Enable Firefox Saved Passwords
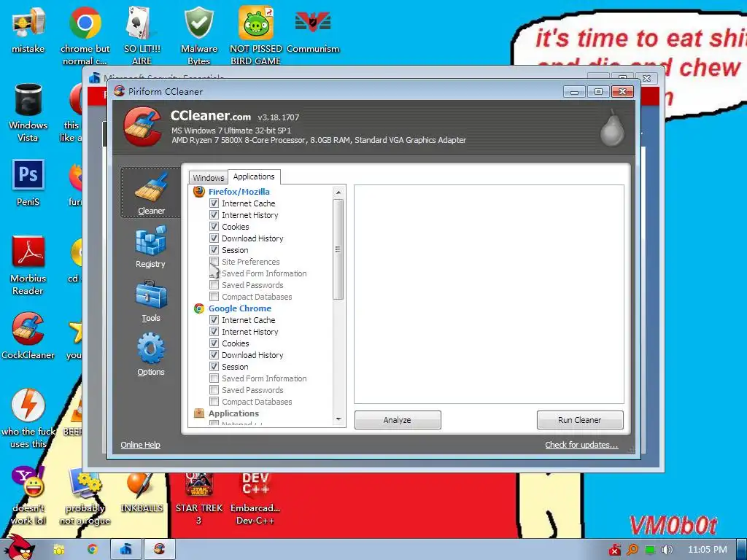Image resolution: width=747 pixels, height=560 pixels. pyautogui.click(x=214, y=285)
